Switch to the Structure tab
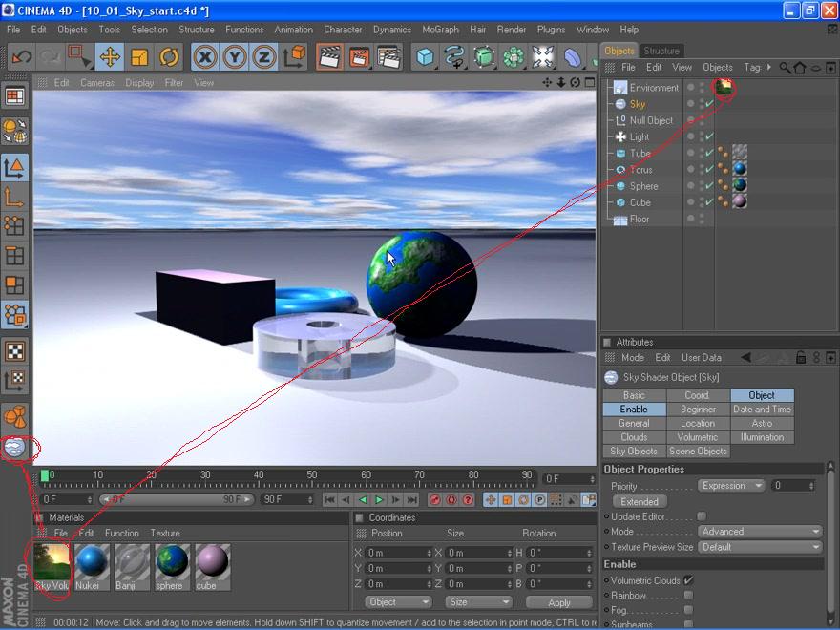The image size is (840, 630). tap(661, 51)
